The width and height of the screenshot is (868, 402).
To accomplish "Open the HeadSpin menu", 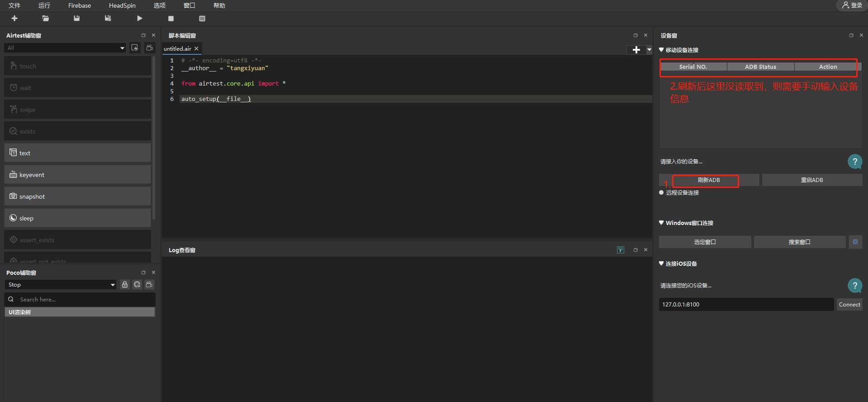I will point(122,5).
